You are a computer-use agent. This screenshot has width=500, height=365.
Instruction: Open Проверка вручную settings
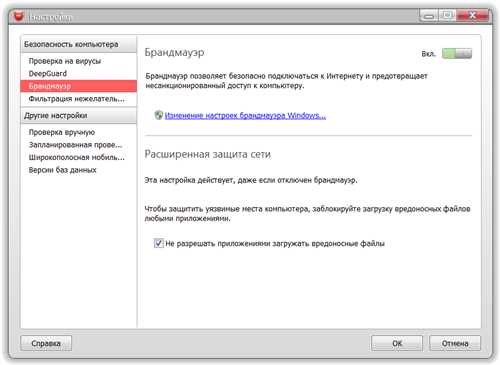(79, 132)
